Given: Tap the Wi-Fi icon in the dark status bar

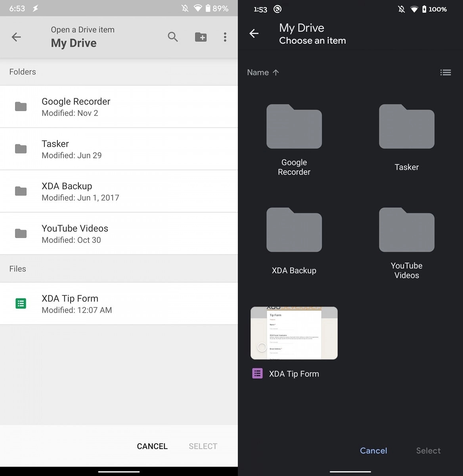Looking at the screenshot, I should [414, 9].
